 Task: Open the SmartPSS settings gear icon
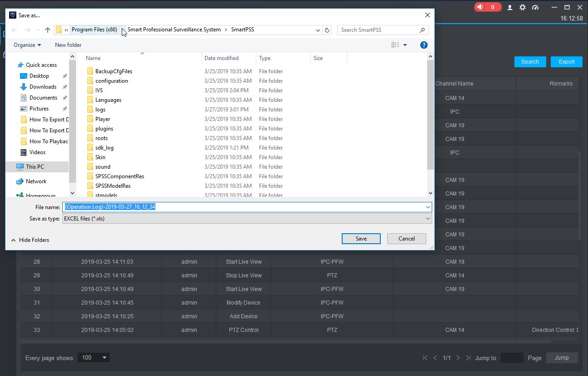pos(522,7)
